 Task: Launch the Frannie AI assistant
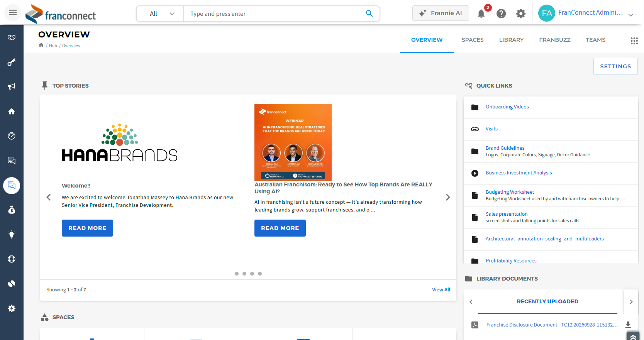[441, 13]
